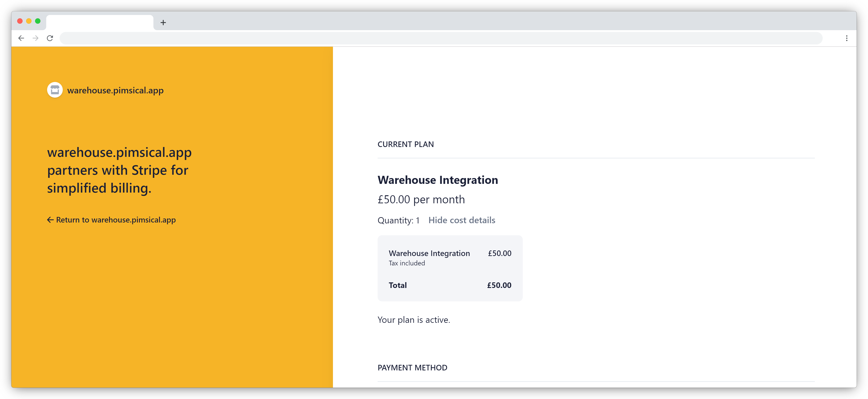Click the Total £50.00 row
This screenshot has height=399, width=868.
[450, 285]
